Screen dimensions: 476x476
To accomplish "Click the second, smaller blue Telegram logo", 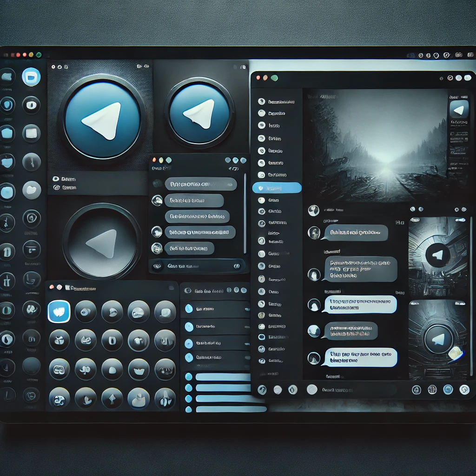I will (x=199, y=113).
